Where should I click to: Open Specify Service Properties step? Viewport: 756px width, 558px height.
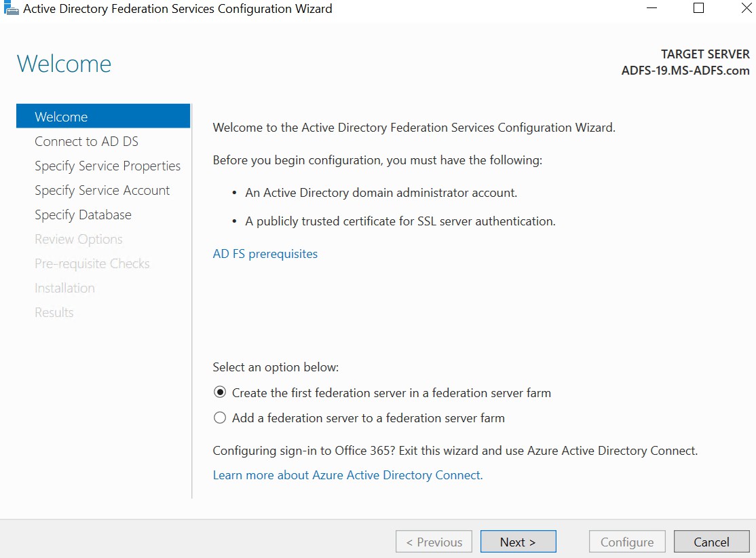click(x=107, y=166)
